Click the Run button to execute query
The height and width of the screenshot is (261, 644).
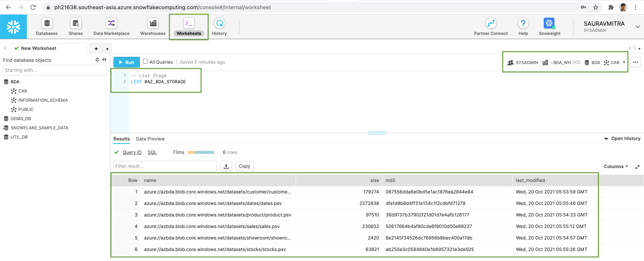click(126, 62)
